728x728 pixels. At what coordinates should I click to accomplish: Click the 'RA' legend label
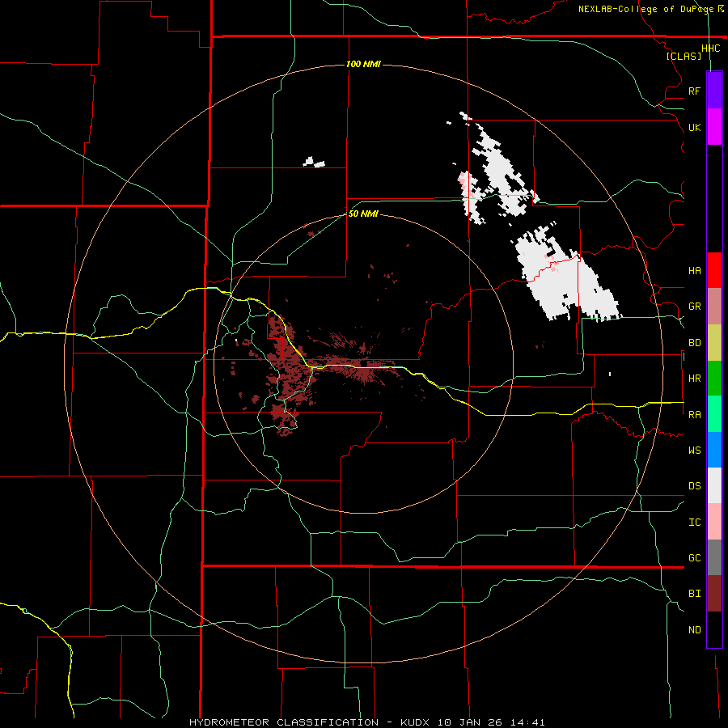click(694, 415)
